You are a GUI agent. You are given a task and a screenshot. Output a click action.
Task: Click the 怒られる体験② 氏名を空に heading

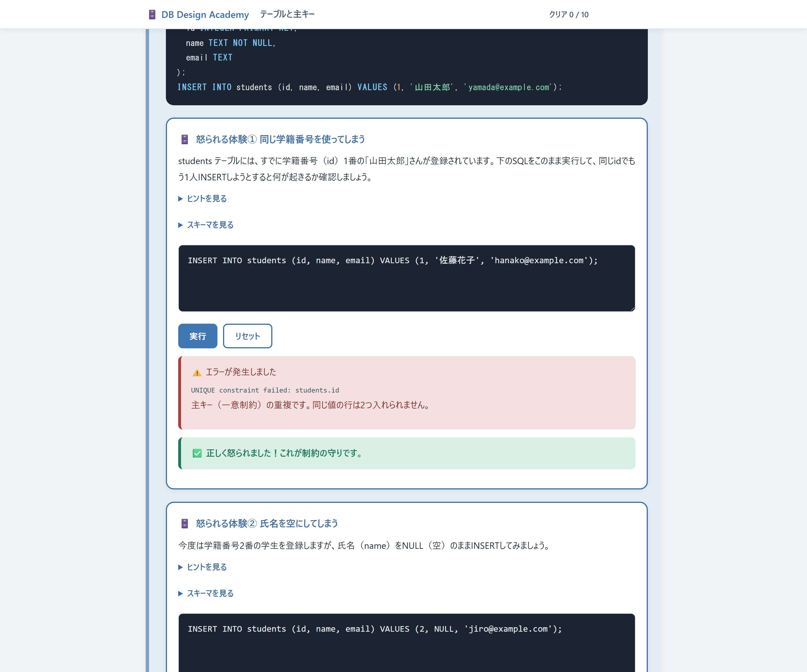click(267, 523)
